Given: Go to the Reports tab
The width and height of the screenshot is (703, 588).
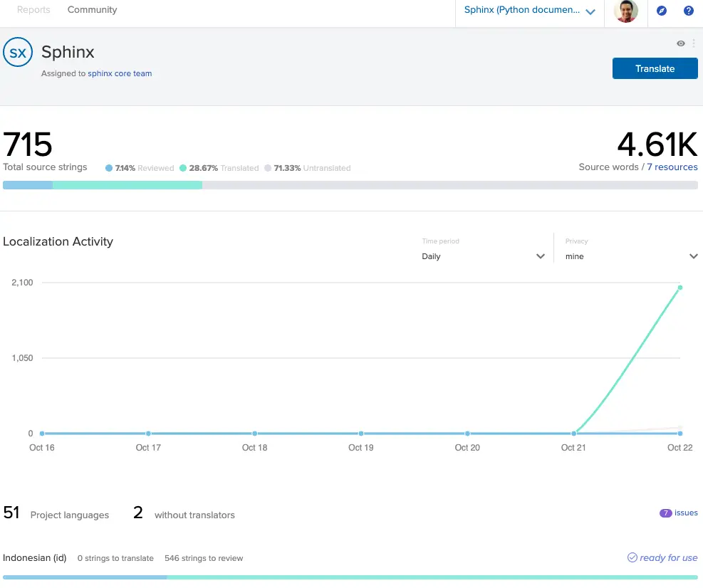Looking at the screenshot, I should point(33,10).
